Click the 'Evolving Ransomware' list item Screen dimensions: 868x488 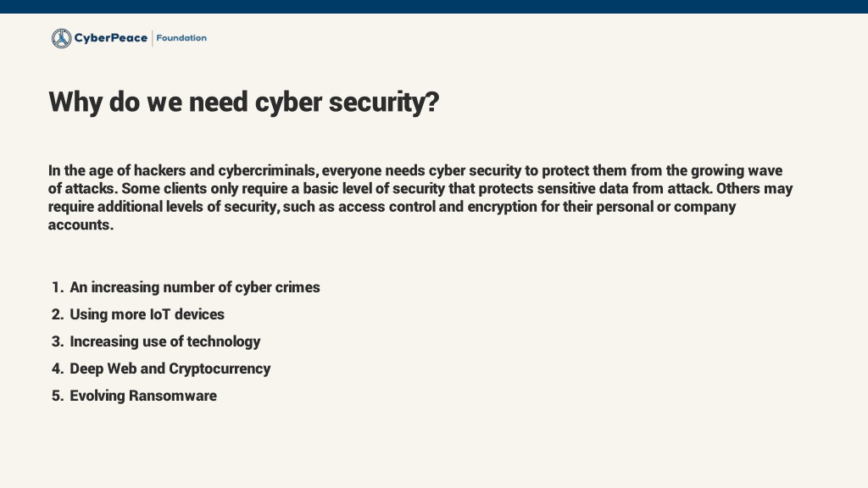coord(143,396)
